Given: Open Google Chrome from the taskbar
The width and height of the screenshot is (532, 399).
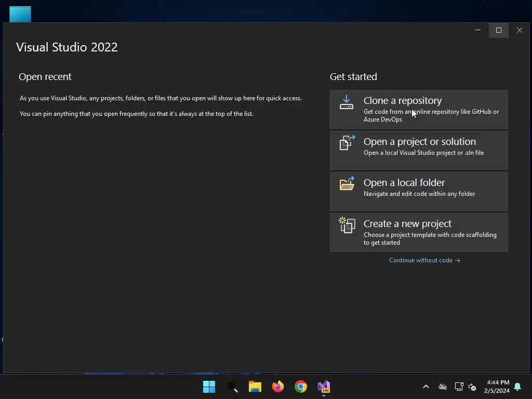Looking at the screenshot, I should click(x=301, y=387).
